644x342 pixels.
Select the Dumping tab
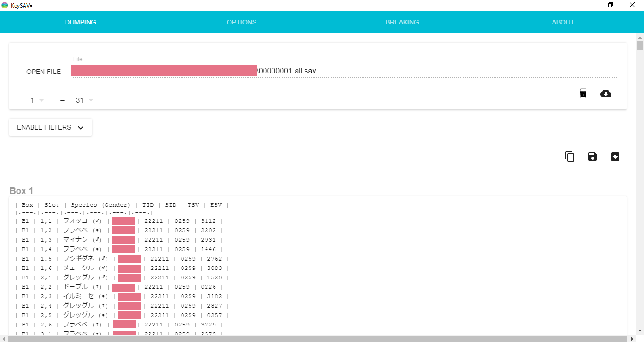[81, 22]
